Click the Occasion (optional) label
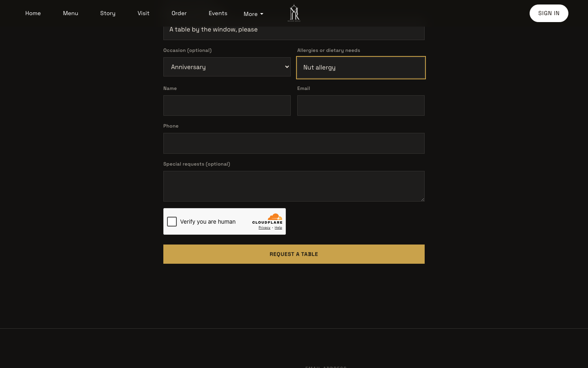The width and height of the screenshot is (588, 368). click(x=187, y=50)
